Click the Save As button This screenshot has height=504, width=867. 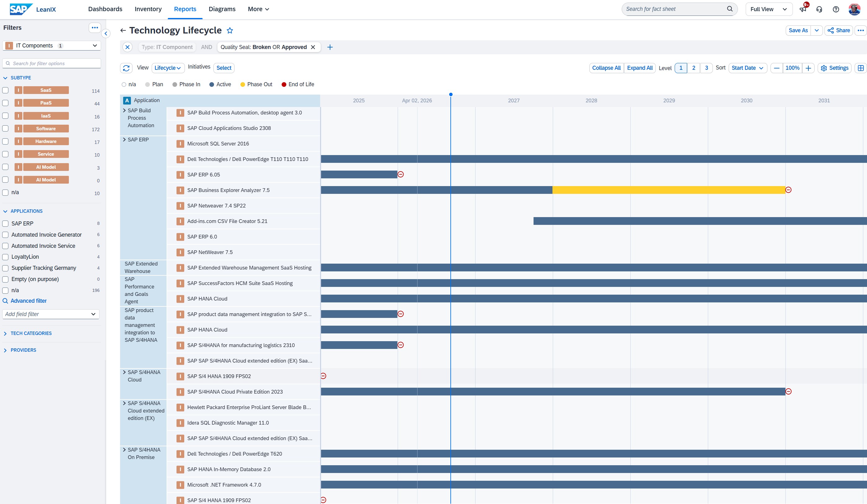pos(798,30)
